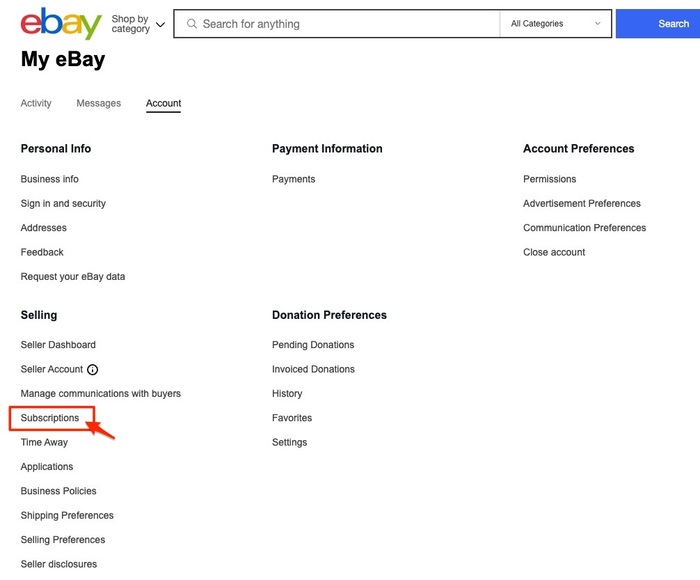View Pending Donations
The width and height of the screenshot is (700, 580).
click(x=313, y=345)
